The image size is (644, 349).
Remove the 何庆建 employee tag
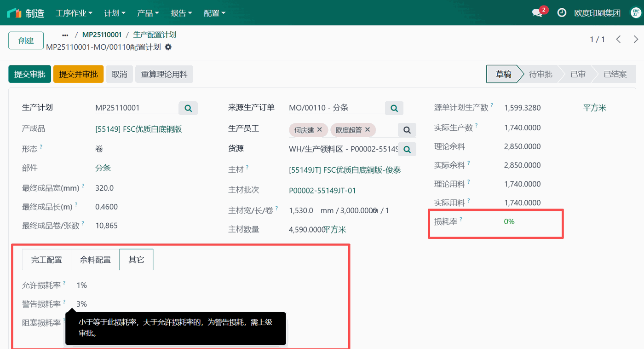pos(320,130)
